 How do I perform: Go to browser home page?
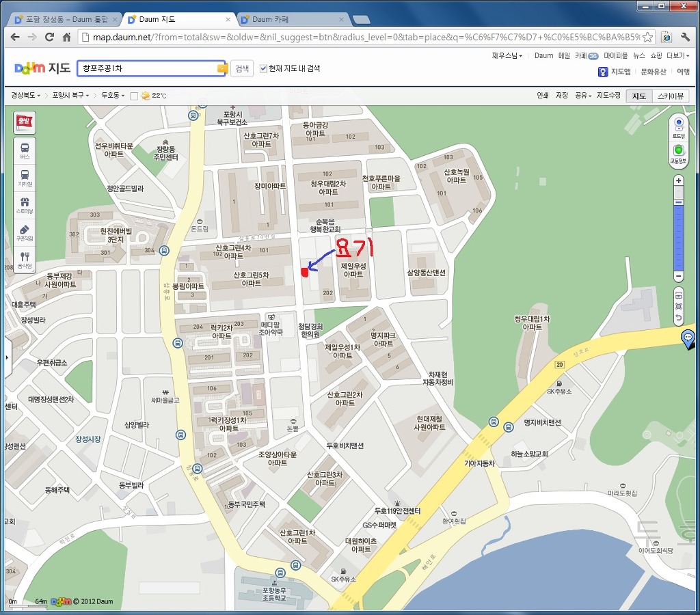pyautogui.click(x=66, y=37)
